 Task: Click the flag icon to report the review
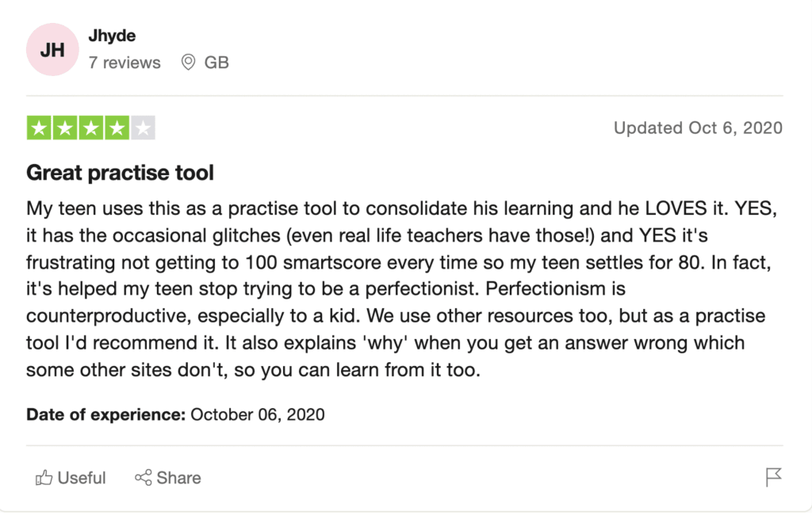[773, 476]
